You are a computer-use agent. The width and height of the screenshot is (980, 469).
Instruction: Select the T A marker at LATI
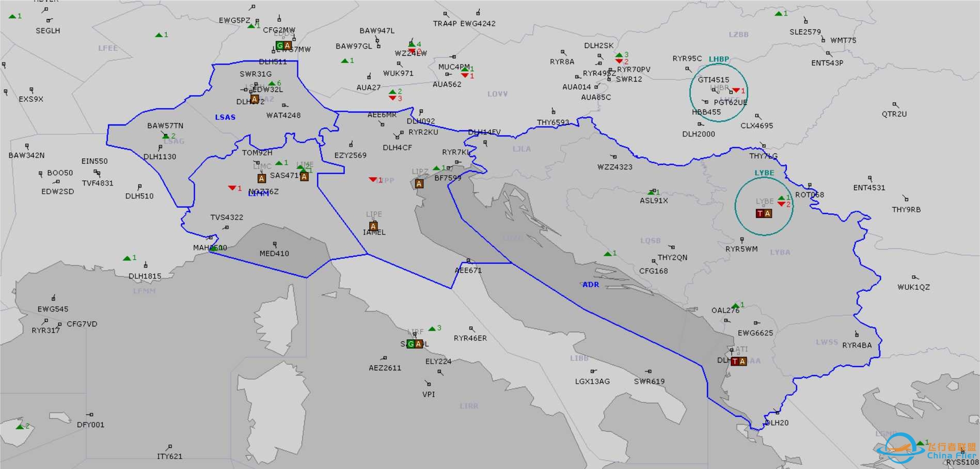(x=738, y=362)
